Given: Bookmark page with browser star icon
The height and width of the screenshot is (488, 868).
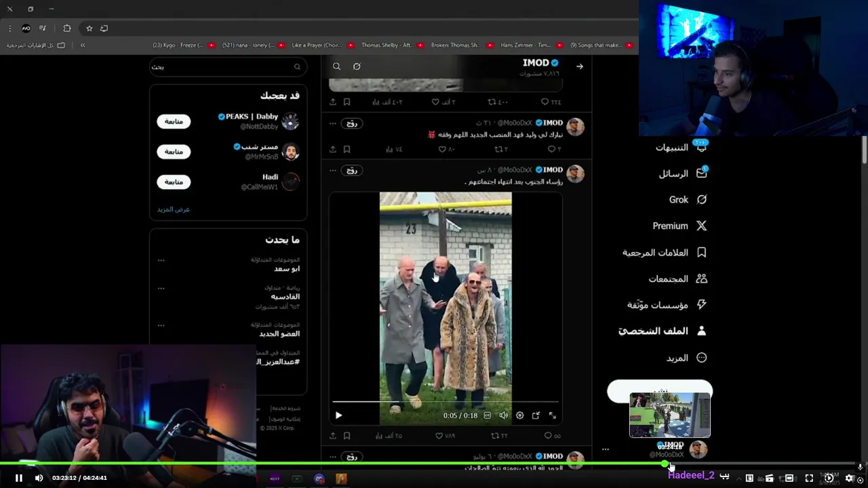Looking at the screenshot, I should pyautogui.click(x=89, y=28).
